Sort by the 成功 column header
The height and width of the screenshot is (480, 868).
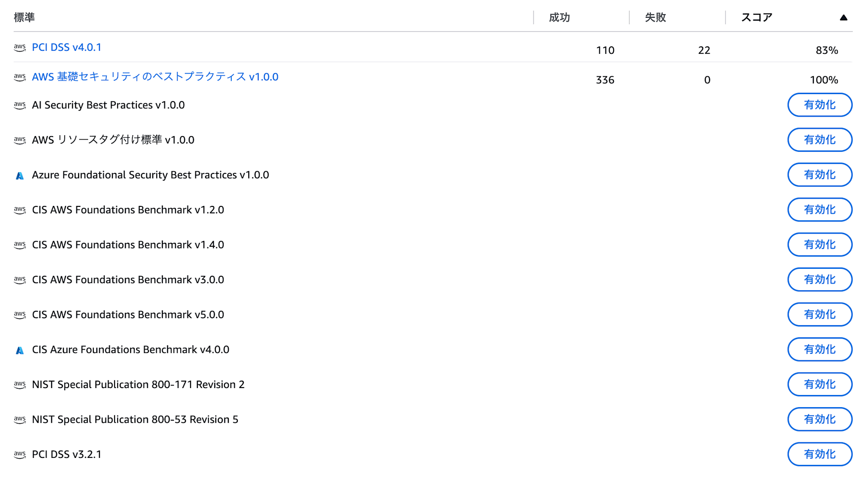click(559, 17)
